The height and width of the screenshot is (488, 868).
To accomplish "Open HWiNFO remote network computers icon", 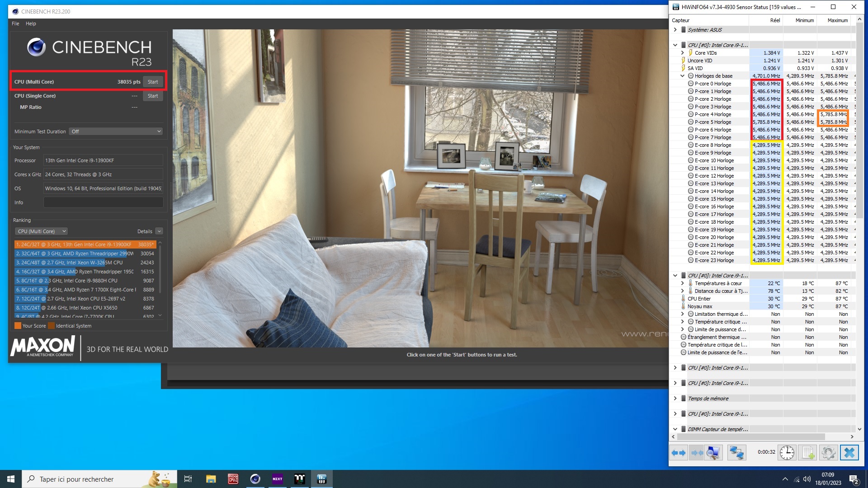I will [736, 452].
